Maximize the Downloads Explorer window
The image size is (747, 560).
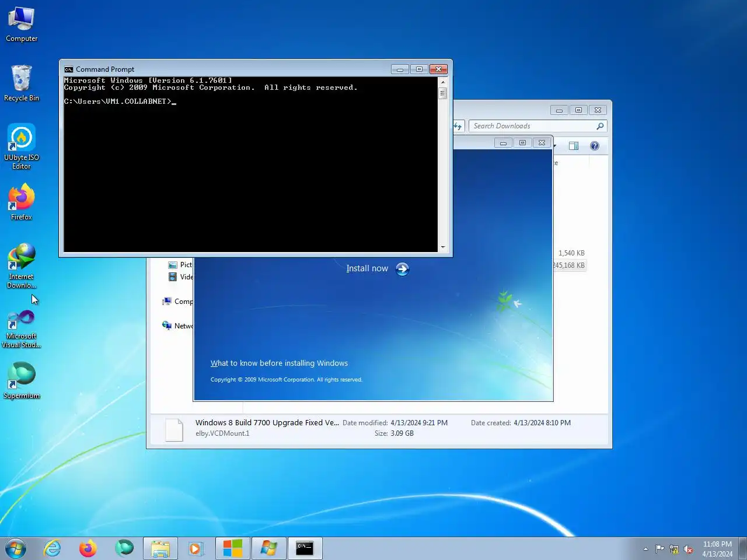pos(578,110)
